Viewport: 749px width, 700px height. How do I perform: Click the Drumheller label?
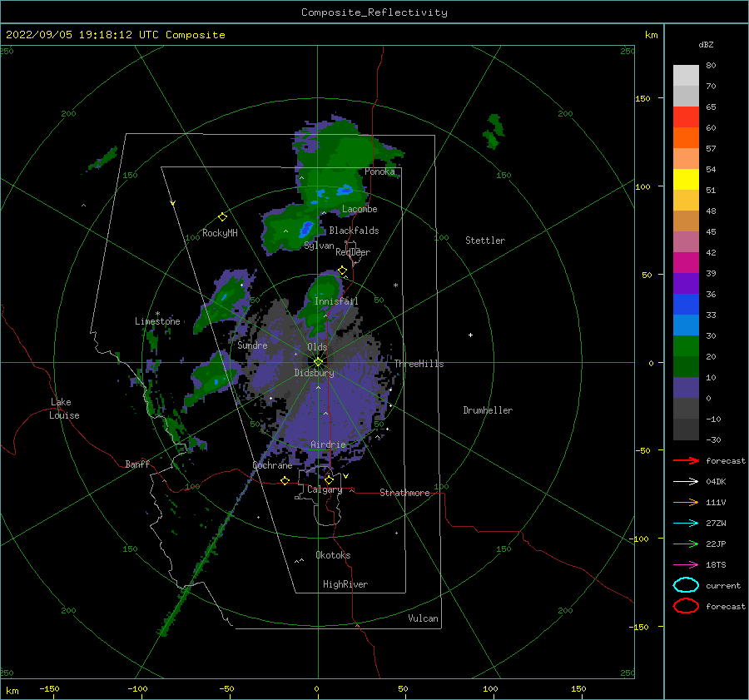pyautogui.click(x=488, y=410)
